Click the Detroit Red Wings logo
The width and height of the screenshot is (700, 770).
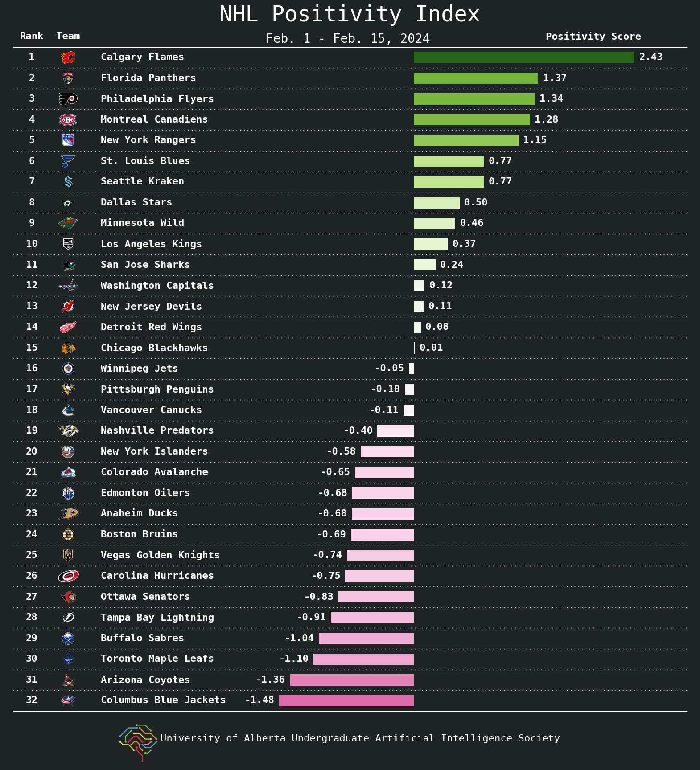click(x=68, y=327)
